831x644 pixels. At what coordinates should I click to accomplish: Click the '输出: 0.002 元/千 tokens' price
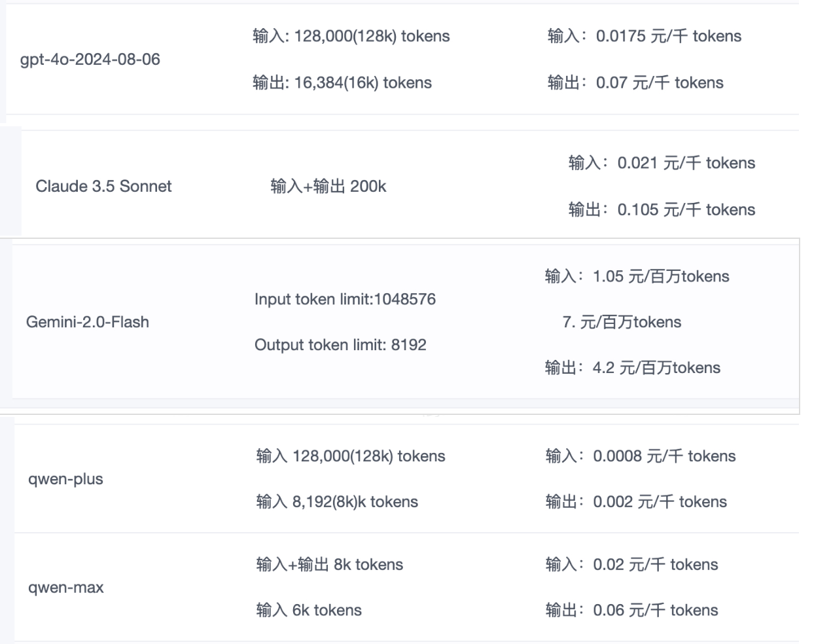tap(636, 502)
